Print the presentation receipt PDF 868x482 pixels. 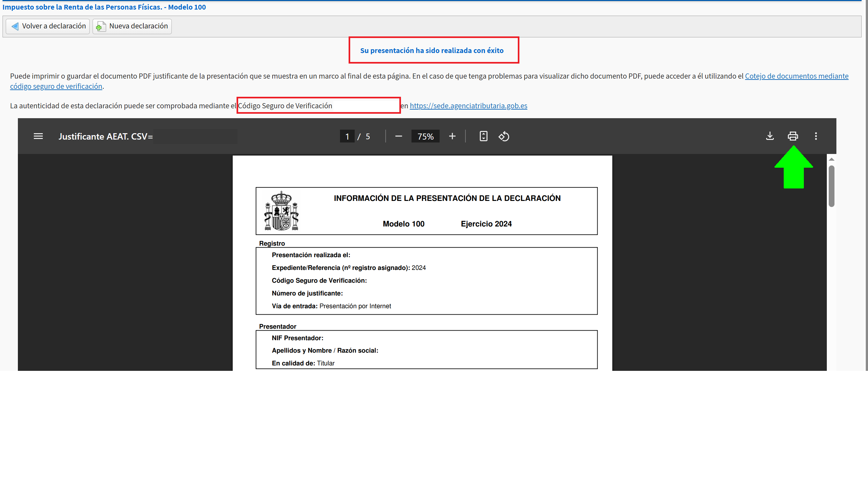pos(793,136)
